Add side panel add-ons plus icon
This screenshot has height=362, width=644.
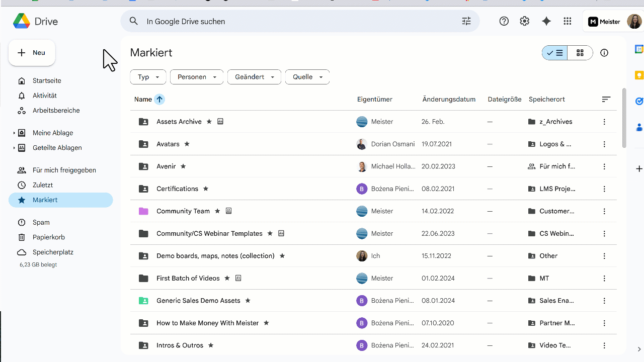click(639, 169)
